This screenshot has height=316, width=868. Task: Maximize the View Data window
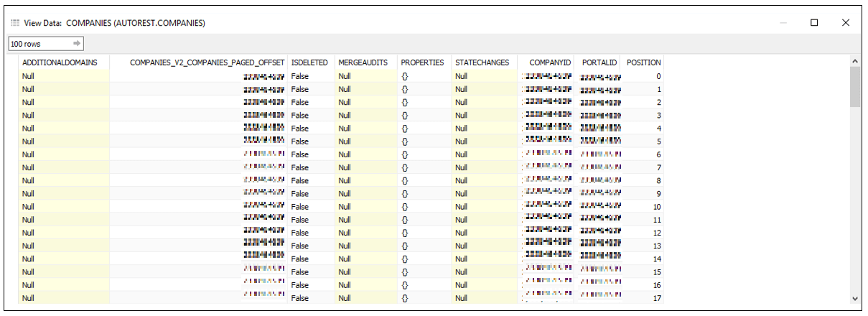[x=814, y=23]
